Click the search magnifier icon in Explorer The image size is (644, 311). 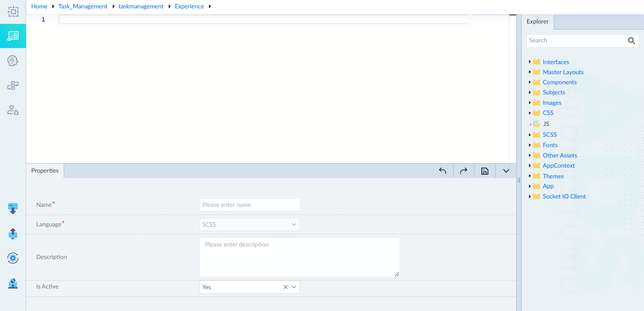(x=631, y=41)
